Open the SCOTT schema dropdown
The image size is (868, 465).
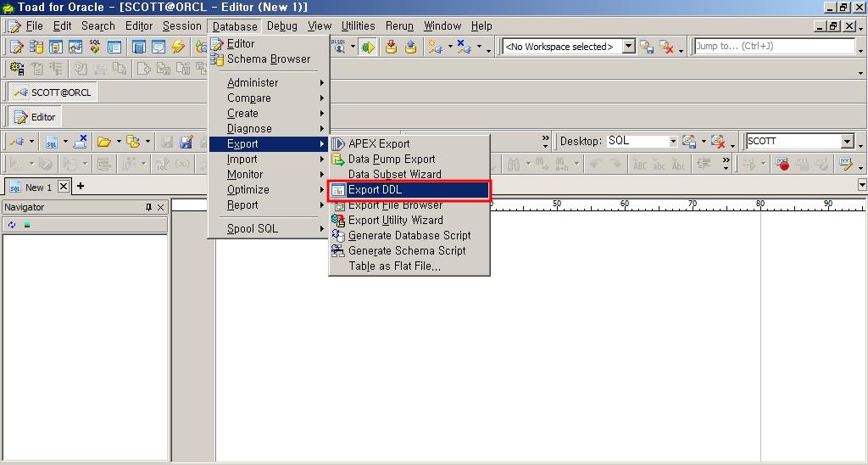[847, 142]
